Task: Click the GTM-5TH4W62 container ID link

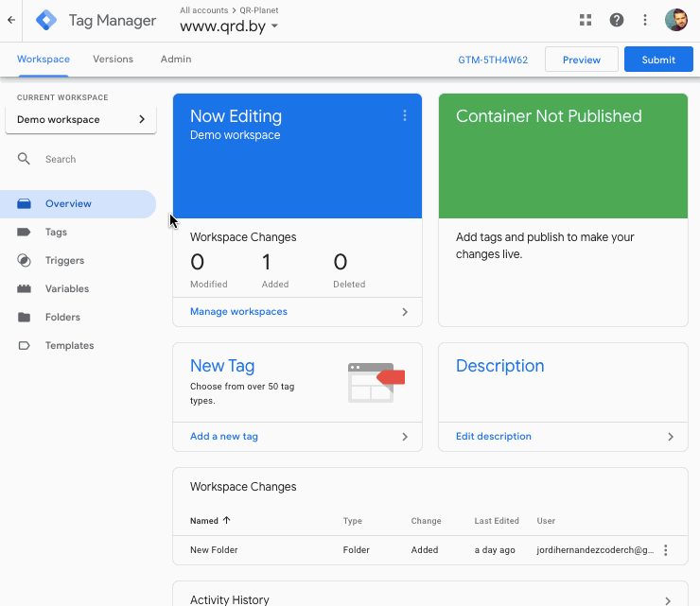Action: pyautogui.click(x=493, y=60)
